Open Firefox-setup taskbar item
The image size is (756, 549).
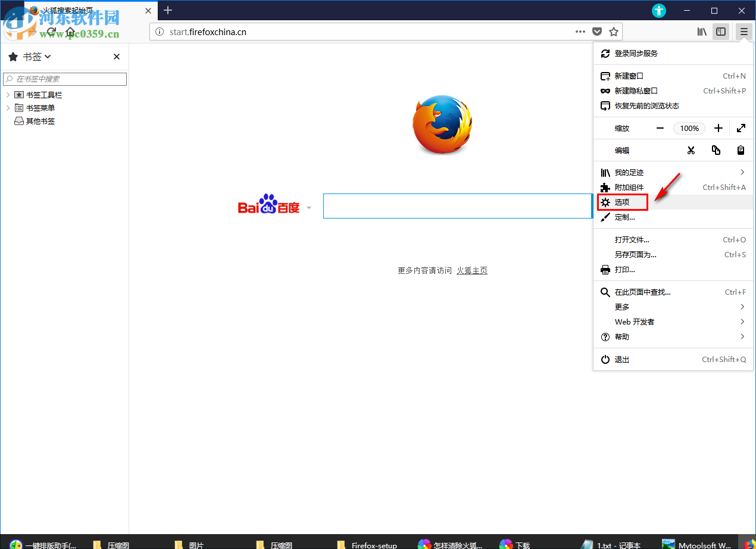(367, 544)
